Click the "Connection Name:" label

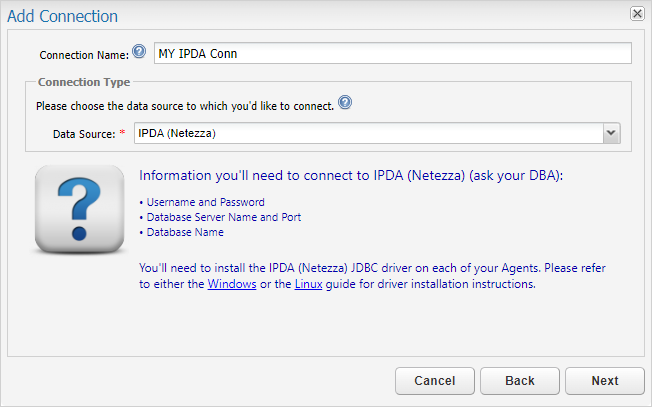click(x=84, y=54)
